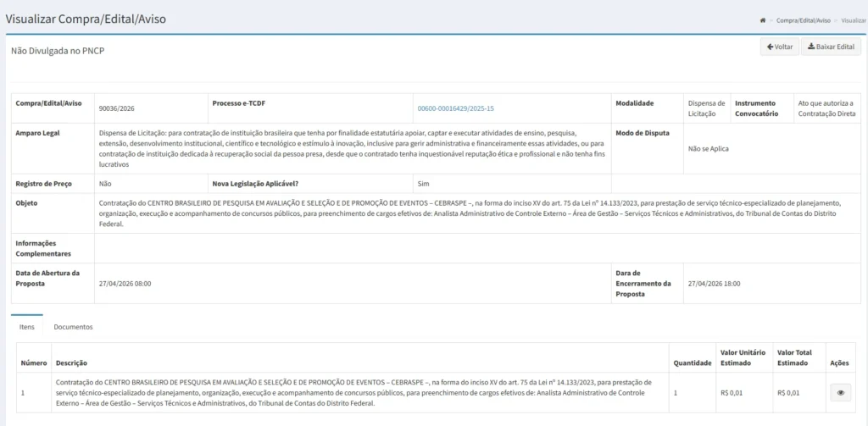Click the Amparo Legal description paragraph
The width and height of the screenshot is (868, 426).
[351, 149]
